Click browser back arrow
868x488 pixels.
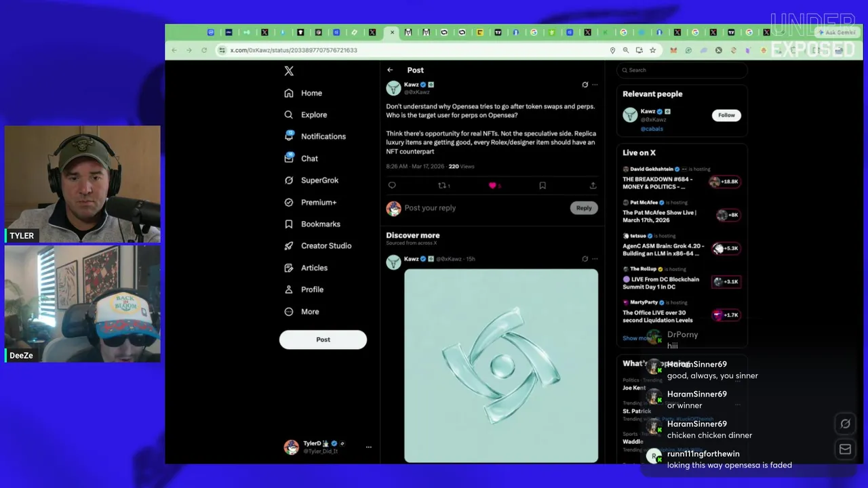pyautogui.click(x=174, y=50)
